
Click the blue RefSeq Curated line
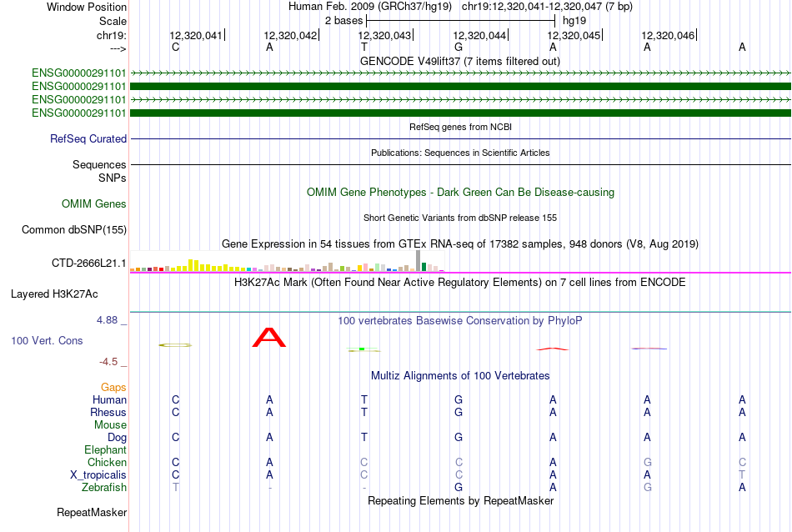460,138
